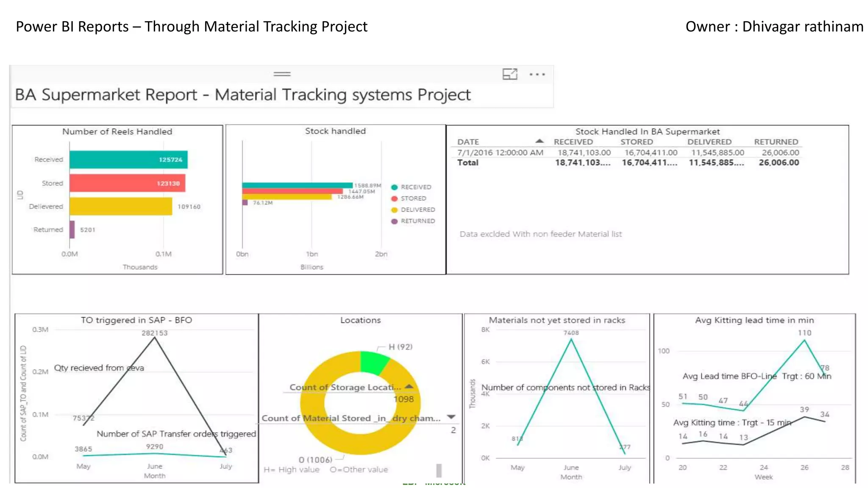Click the Stock handled chart title
Viewport: 868px width, 488px height.
click(335, 131)
